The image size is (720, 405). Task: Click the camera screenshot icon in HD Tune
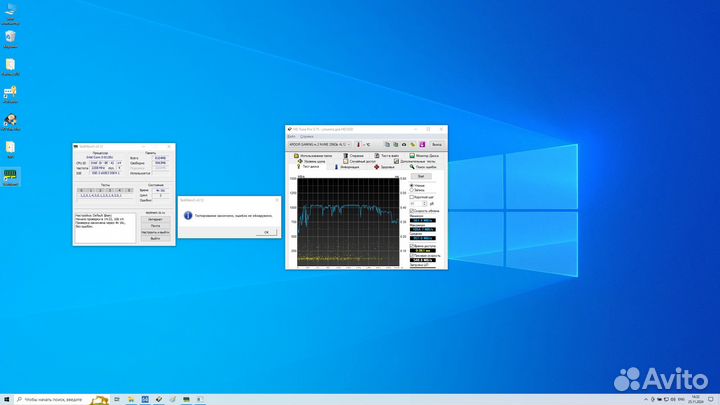tap(404, 145)
